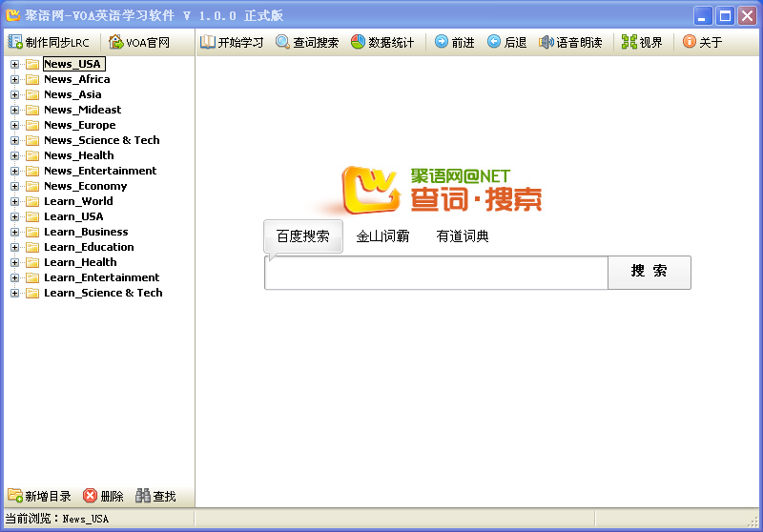The height and width of the screenshot is (532, 763).
Task: Expand the Learn_Business tree node
Action: [x=14, y=232]
